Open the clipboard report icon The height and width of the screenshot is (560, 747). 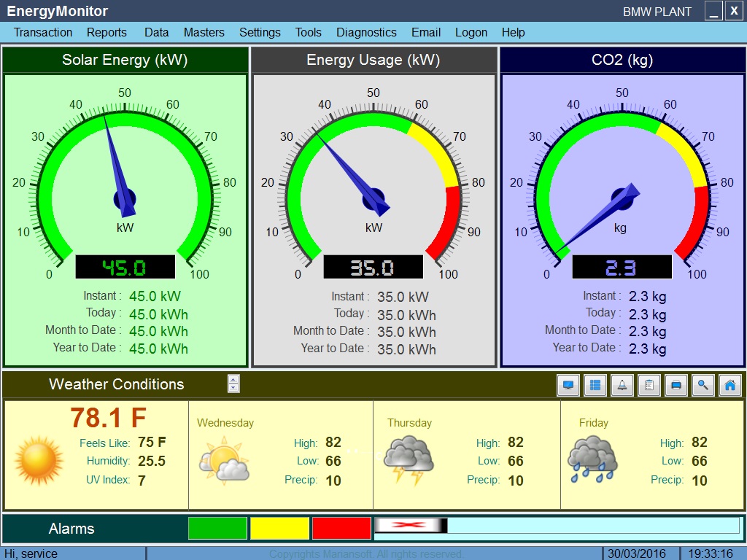(649, 385)
